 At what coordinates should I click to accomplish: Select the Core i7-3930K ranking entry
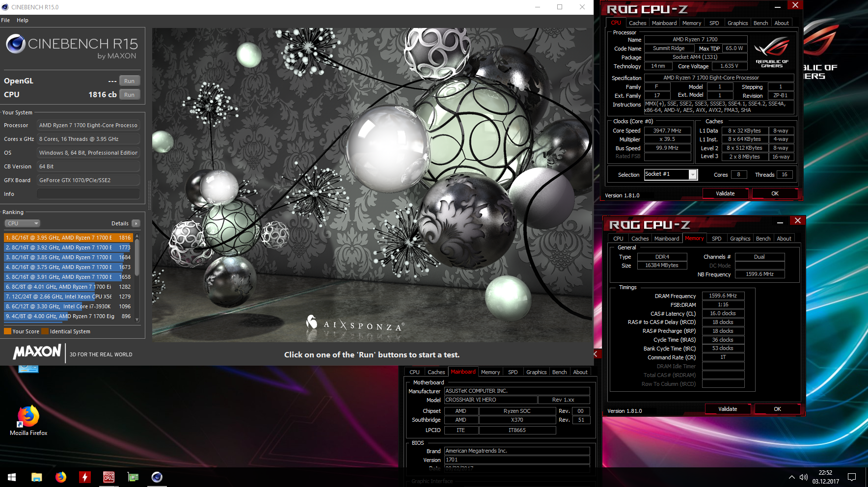[x=68, y=306]
